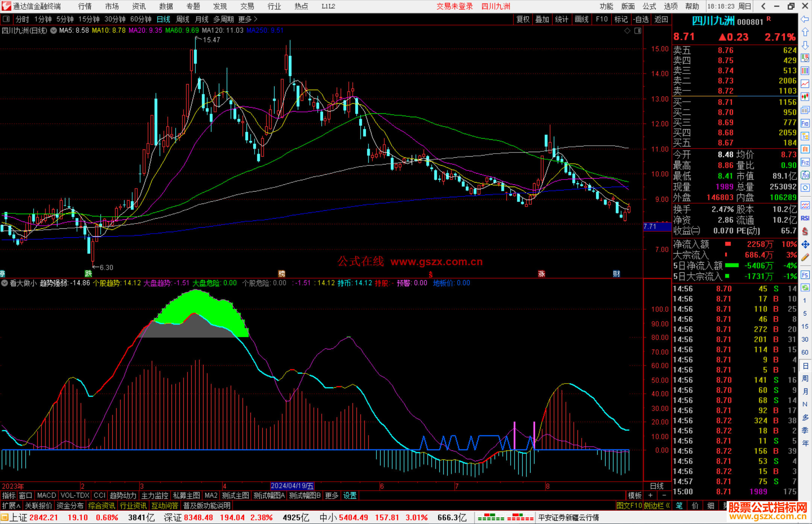
Task: Open the 公式 menu in title bar
Action: click(x=649, y=6)
